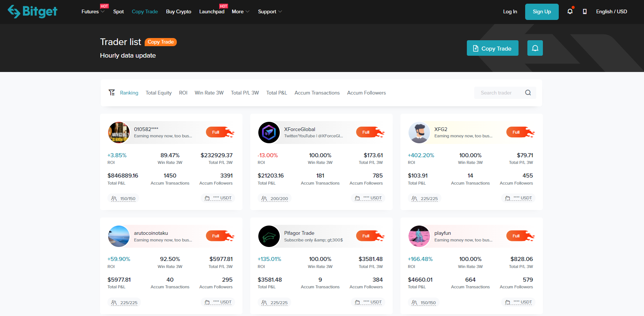Expand the Futures dropdown menu
The height and width of the screenshot is (316, 644).
click(x=93, y=11)
